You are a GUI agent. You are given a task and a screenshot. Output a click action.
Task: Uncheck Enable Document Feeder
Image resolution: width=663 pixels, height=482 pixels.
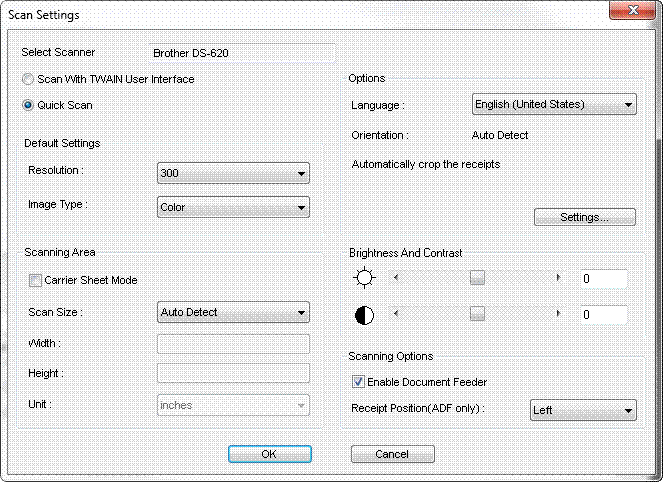click(358, 382)
